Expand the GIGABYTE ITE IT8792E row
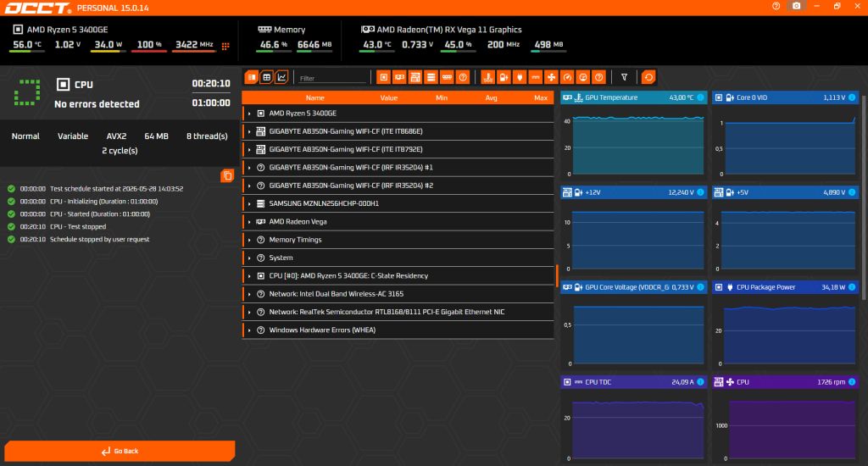 [x=249, y=149]
